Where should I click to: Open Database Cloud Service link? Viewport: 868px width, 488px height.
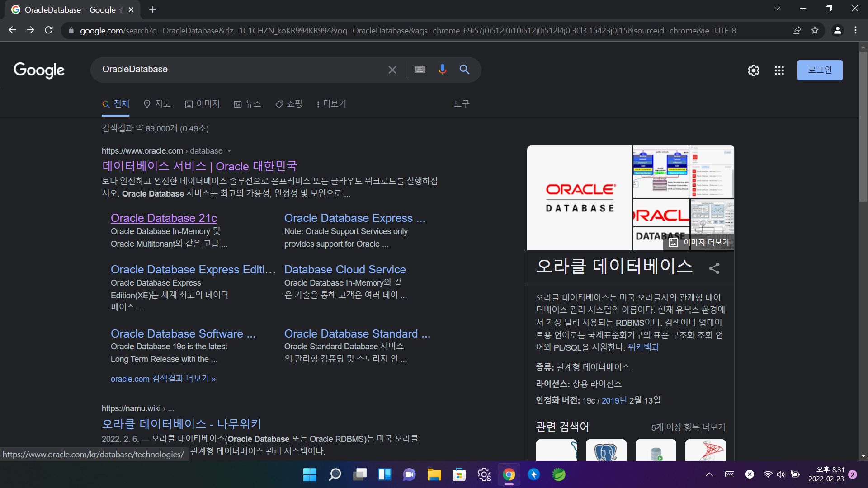[345, 269]
